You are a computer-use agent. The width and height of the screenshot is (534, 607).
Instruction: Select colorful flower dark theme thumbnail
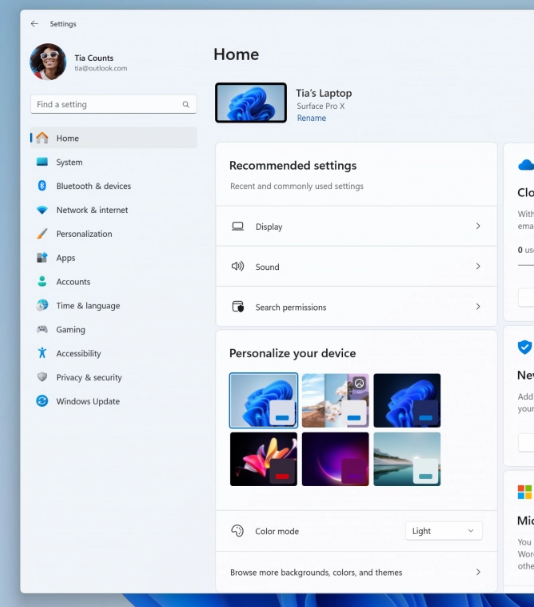(263, 459)
